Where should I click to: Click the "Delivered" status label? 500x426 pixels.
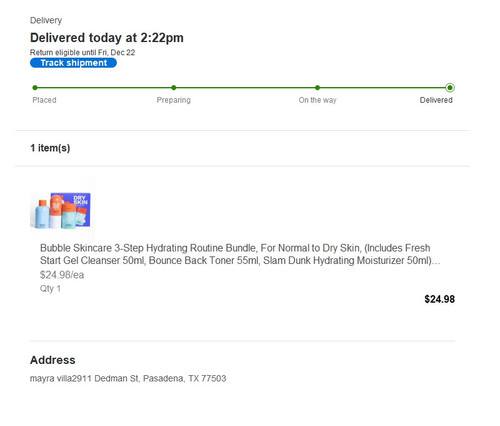pos(436,100)
